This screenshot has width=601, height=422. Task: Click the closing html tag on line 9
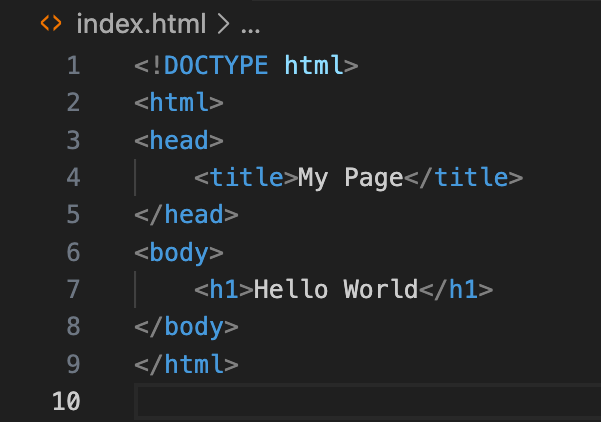(x=186, y=364)
